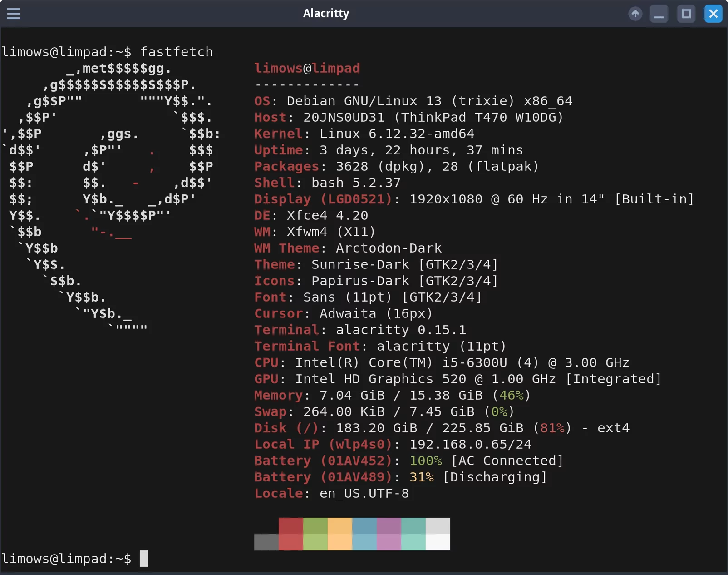Click the purple palette block
This screenshot has width=728, height=575.
[x=389, y=534]
